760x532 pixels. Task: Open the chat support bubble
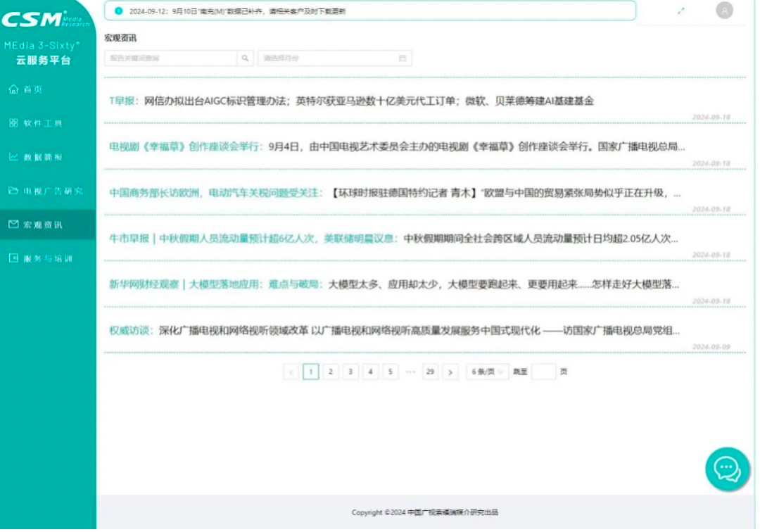click(727, 469)
